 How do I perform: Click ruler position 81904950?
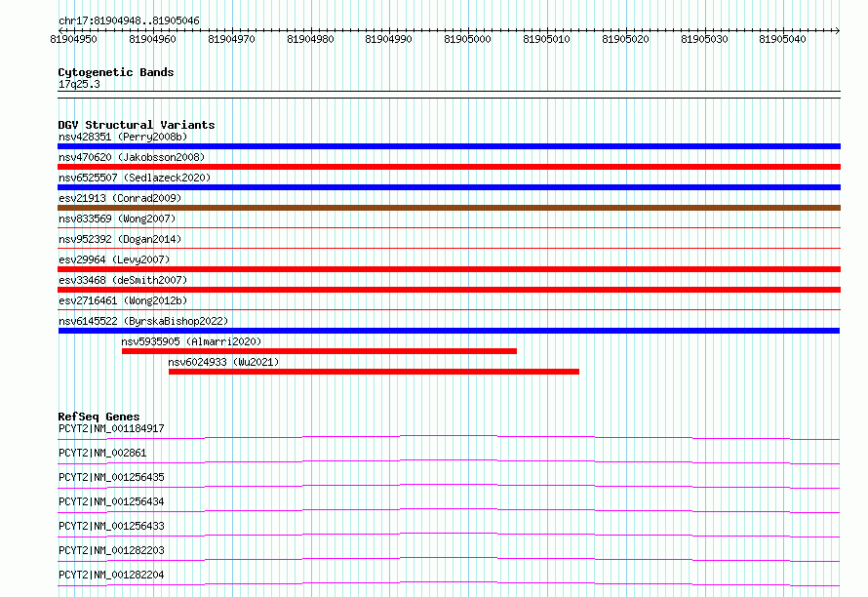point(73,39)
